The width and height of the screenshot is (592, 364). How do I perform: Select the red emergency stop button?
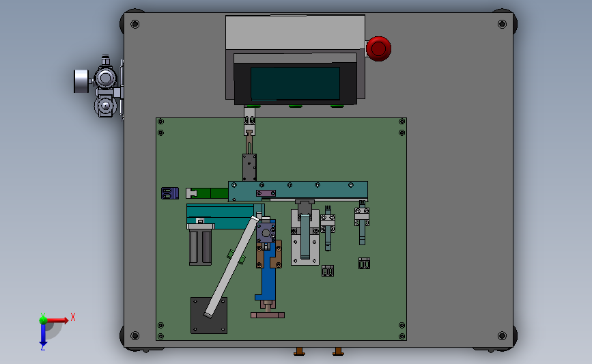(379, 48)
